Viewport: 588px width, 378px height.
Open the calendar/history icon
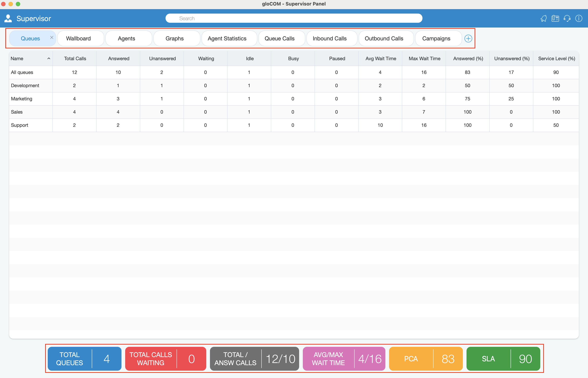pyautogui.click(x=555, y=18)
